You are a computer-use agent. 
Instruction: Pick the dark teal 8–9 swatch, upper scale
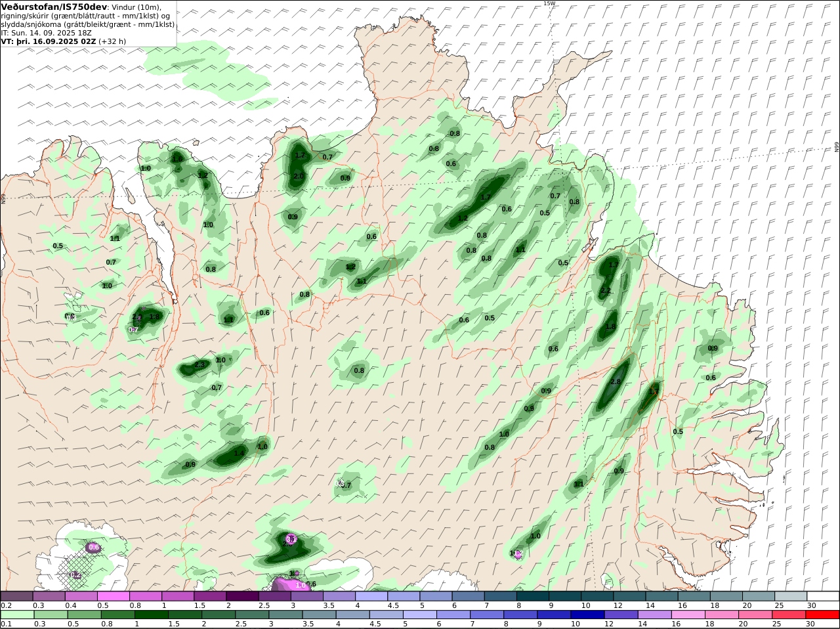533,596
